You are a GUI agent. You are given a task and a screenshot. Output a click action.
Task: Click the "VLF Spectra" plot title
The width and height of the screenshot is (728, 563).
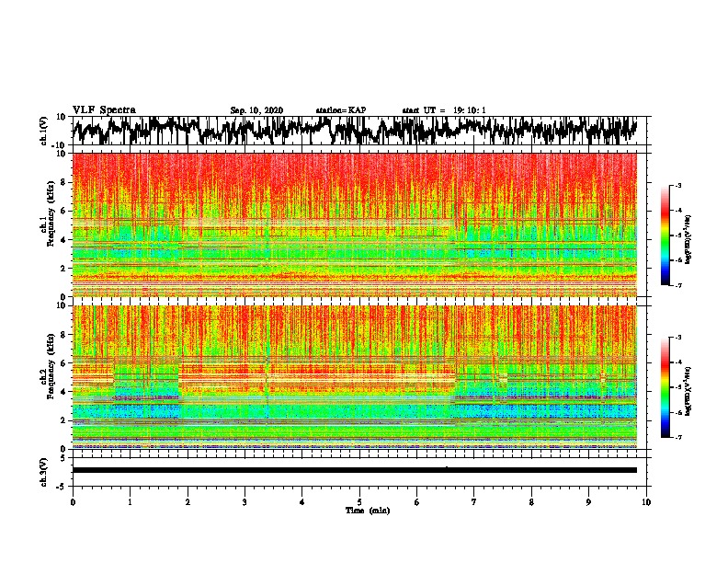click(x=104, y=110)
